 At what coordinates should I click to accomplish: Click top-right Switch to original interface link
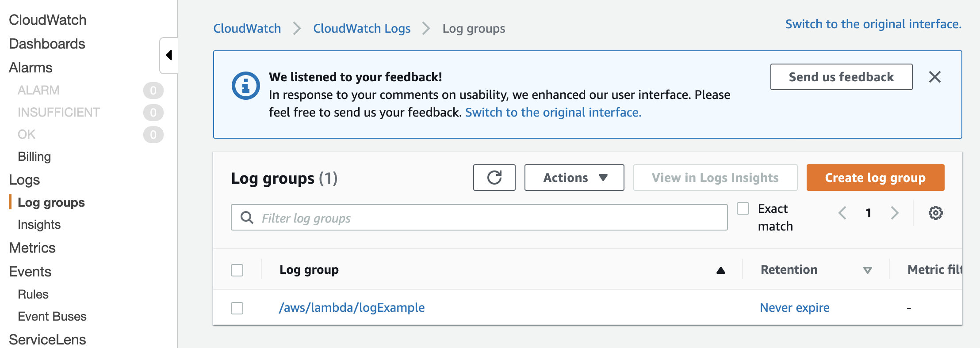tap(873, 24)
